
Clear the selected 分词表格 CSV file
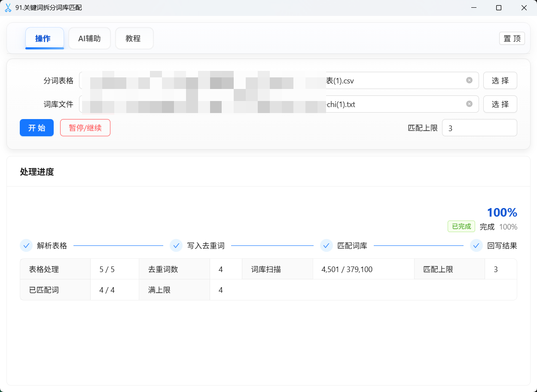(x=469, y=80)
